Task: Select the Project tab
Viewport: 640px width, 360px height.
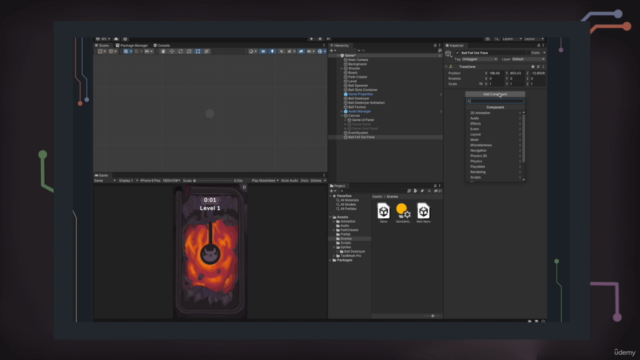Action: point(338,186)
